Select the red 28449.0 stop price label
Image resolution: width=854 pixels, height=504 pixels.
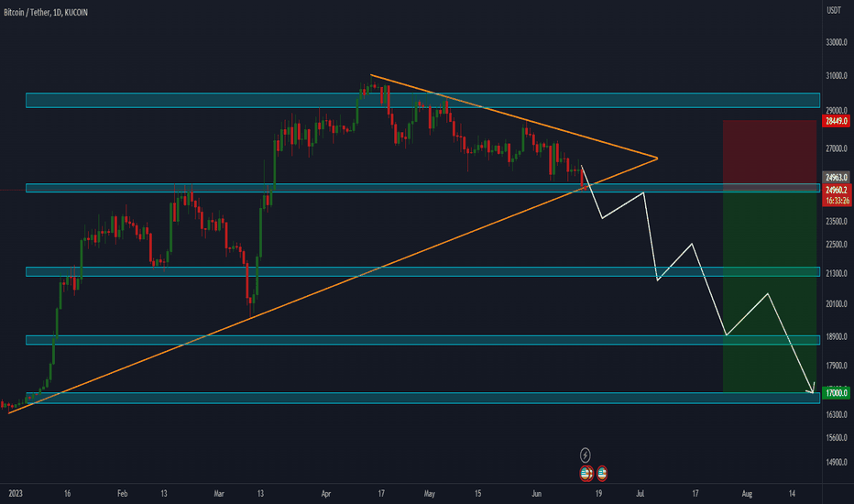pyautogui.click(x=836, y=122)
